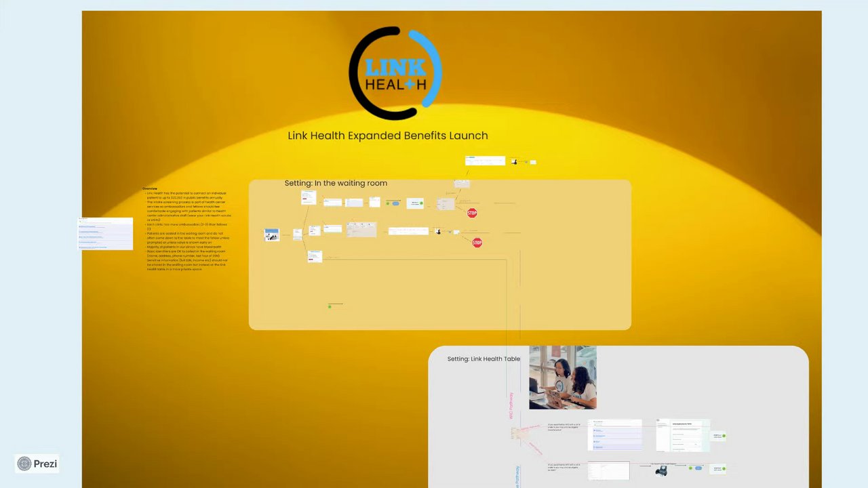The width and height of the screenshot is (868, 488).
Task: Click the lower red STOP sign
Action: [477, 243]
